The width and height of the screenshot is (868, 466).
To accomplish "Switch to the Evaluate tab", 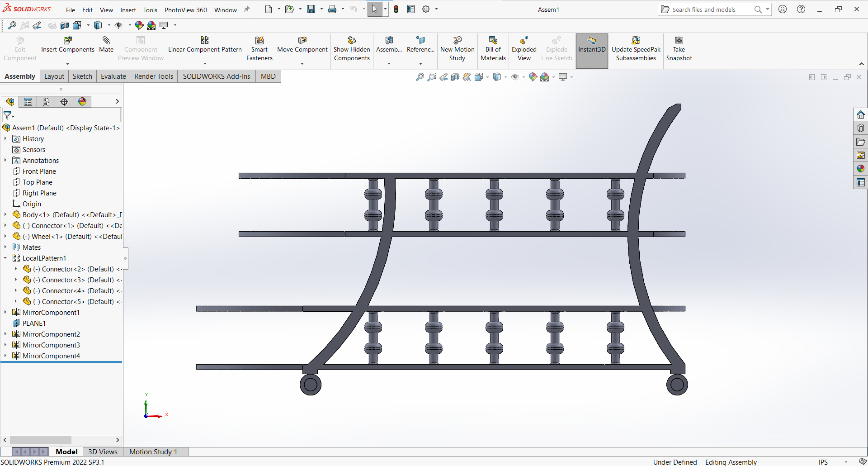I will pos(113,76).
